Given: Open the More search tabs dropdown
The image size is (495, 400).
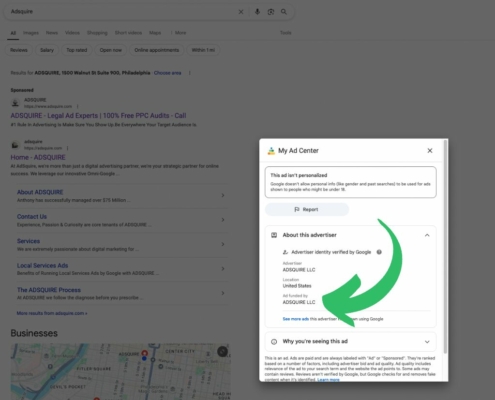Looking at the screenshot, I should tap(179, 33).
